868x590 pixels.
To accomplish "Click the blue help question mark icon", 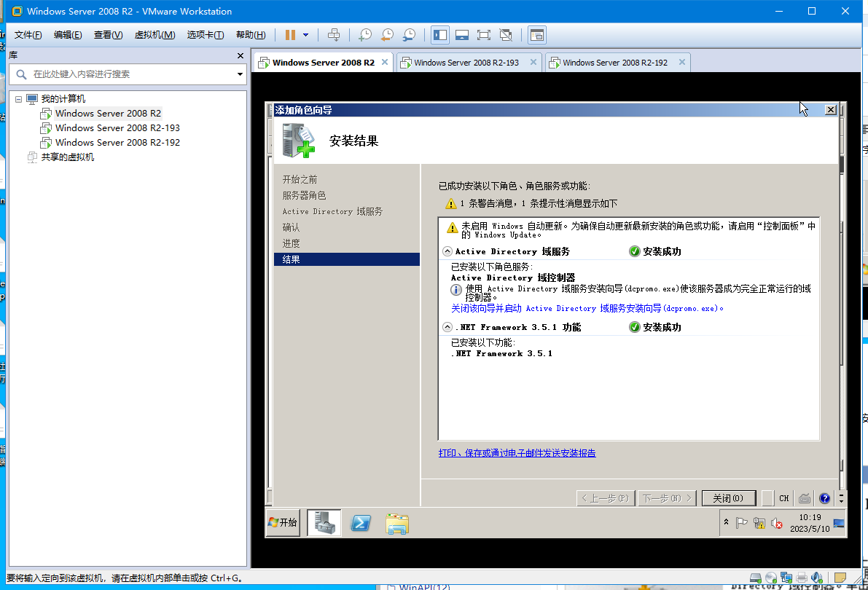I will (825, 498).
